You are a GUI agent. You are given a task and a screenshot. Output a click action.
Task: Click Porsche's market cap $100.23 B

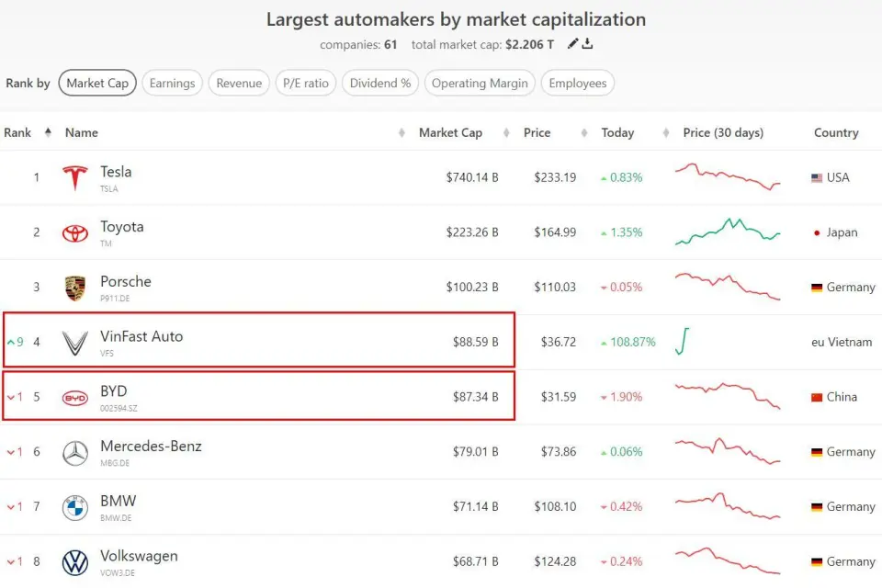[x=472, y=288]
